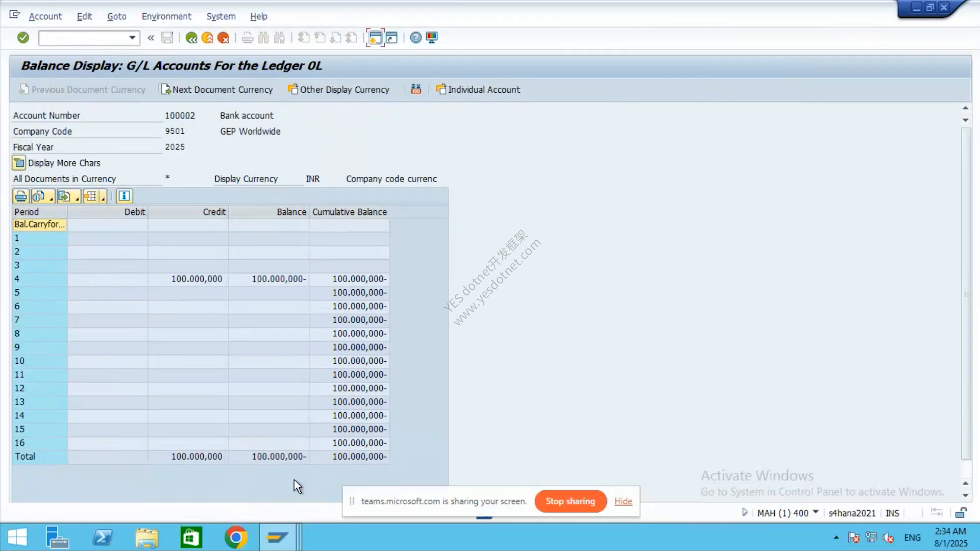Click the muted volume tray icon
980x551 pixels.
click(x=888, y=537)
